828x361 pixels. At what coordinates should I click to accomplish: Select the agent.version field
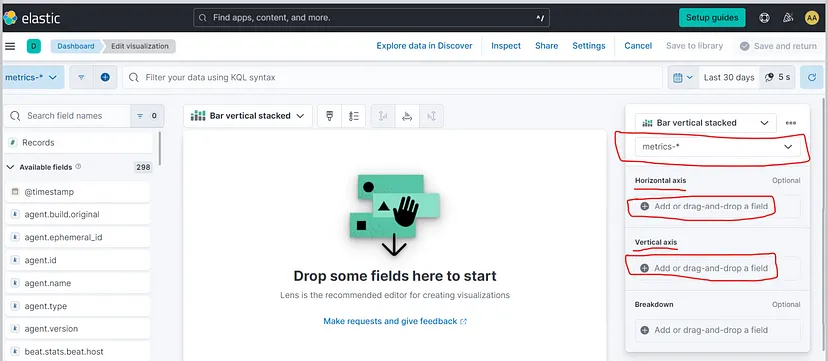78,328
